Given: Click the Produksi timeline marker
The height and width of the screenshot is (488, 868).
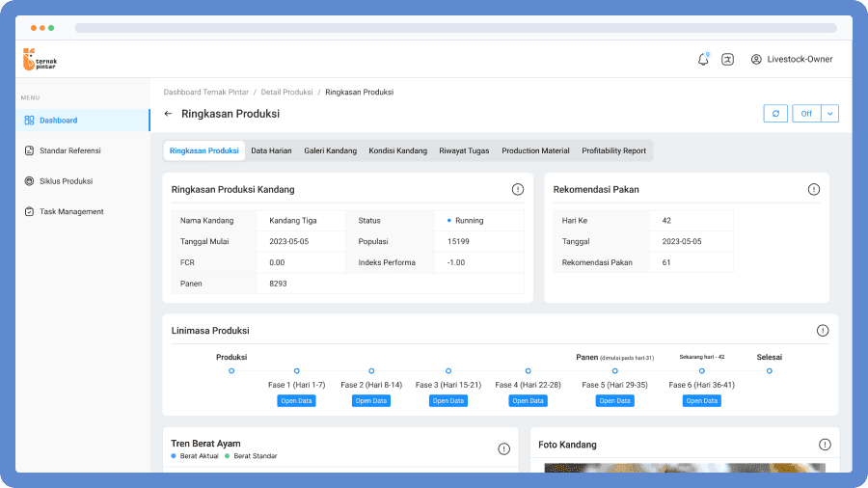Looking at the screenshot, I should [x=231, y=370].
